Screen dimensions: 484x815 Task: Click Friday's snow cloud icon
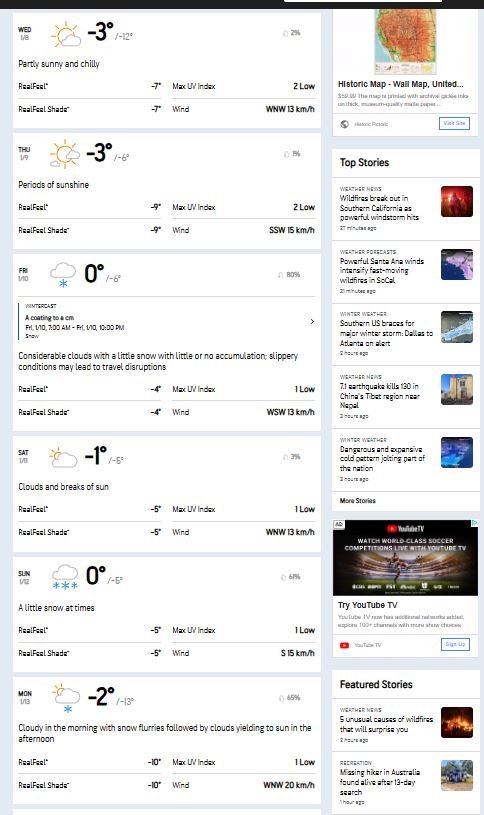tap(63, 274)
